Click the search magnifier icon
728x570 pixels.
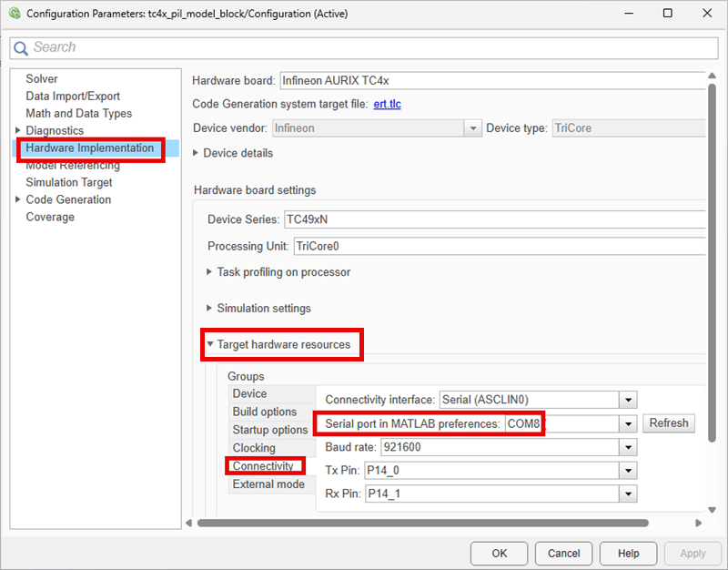21,48
